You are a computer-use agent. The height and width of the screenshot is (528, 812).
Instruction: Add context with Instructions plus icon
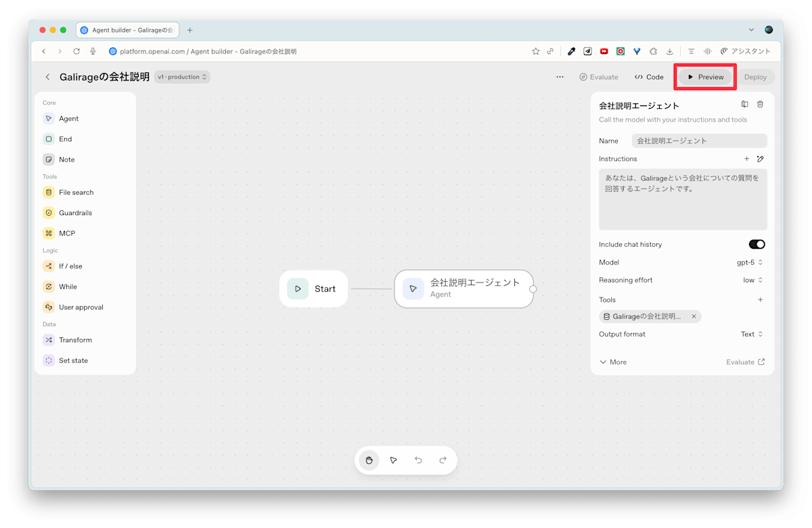(747, 159)
